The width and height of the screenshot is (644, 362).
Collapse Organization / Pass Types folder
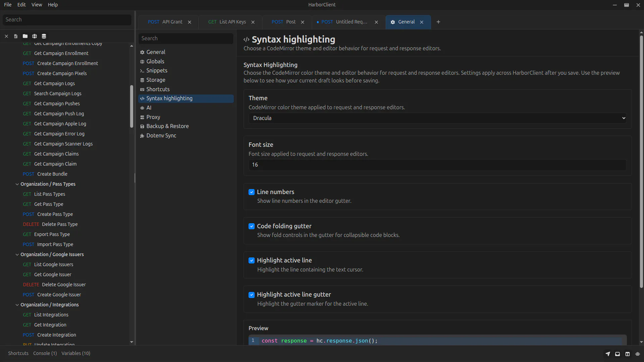click(x=17, y=184)
